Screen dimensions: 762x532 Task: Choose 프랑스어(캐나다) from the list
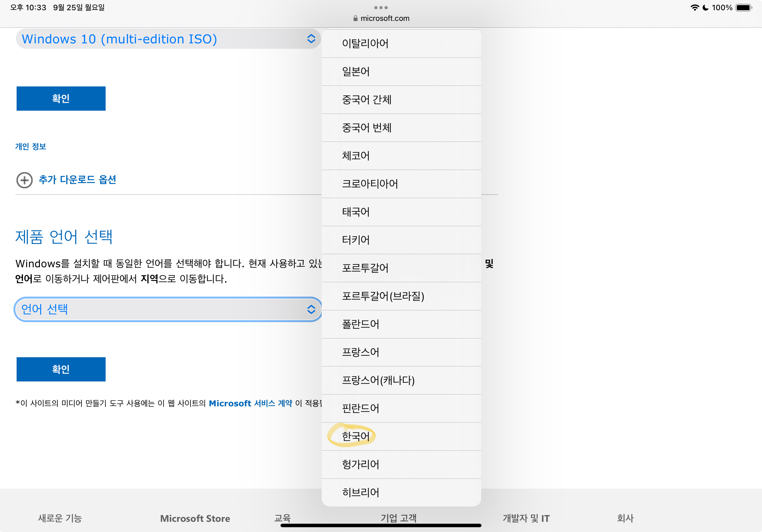[x=378, y=380]
